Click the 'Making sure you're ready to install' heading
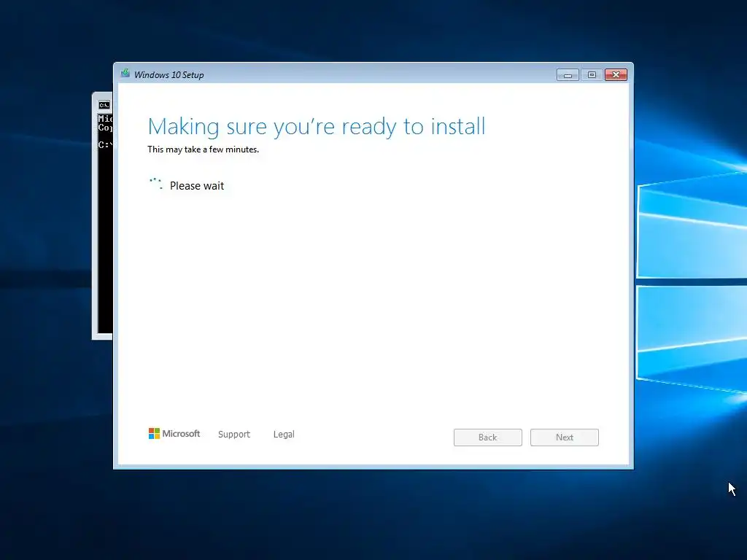This screenshot has height=560, width=747. [x=317, y=127]
